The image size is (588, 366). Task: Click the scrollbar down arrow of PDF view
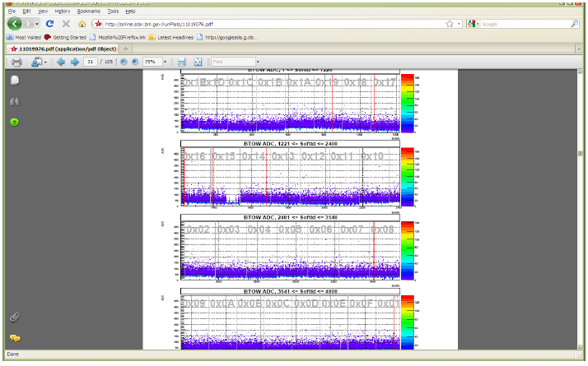(x=580, y=347)
